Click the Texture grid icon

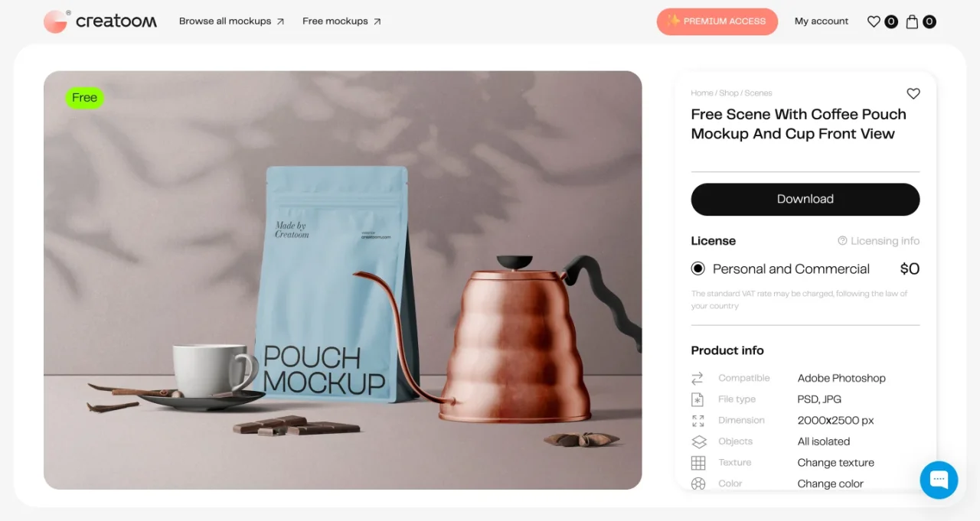(698, 463)
